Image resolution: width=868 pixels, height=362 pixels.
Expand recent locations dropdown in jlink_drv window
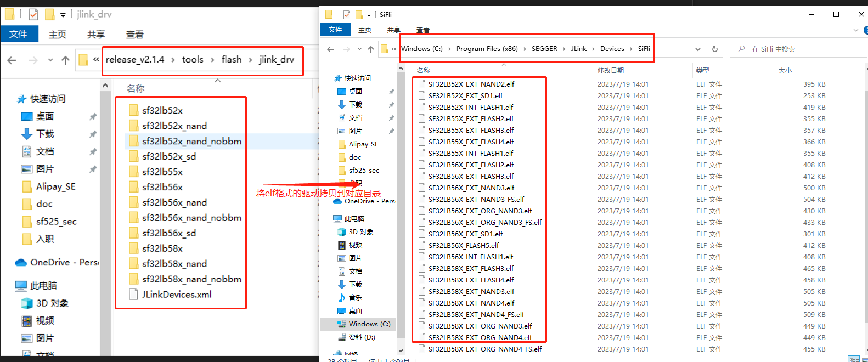(x=50, y=60)
